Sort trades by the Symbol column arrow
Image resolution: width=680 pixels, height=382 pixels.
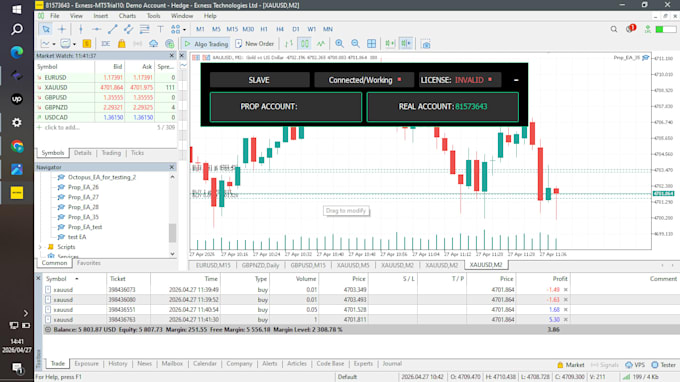pos(77,279)
